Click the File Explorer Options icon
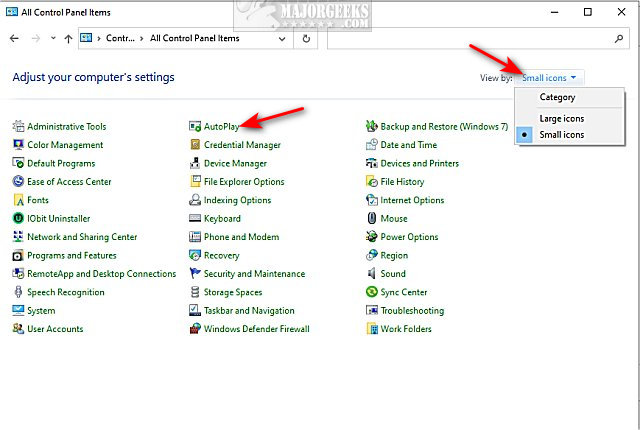 (x=195, y=182)
